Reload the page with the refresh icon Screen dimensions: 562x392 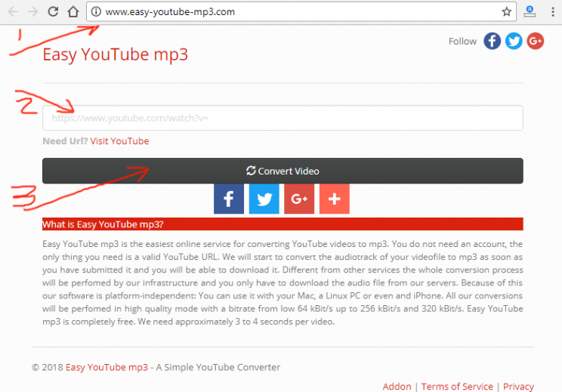coord(53,11)
